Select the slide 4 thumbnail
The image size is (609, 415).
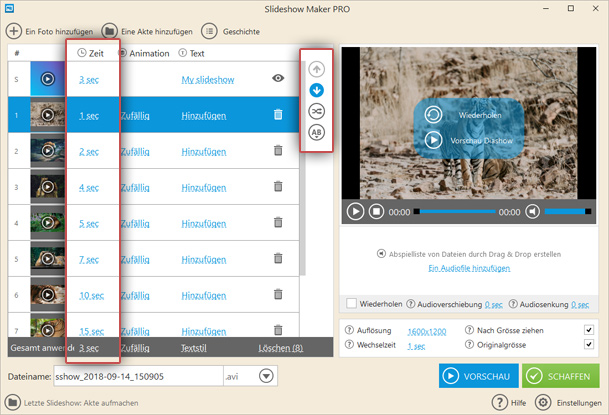[48, 222]
